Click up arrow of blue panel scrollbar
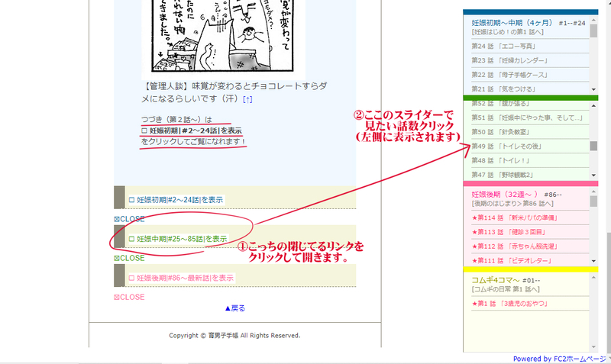The height and width of the screenshot is (364, 611). click(x=593, y=20)
